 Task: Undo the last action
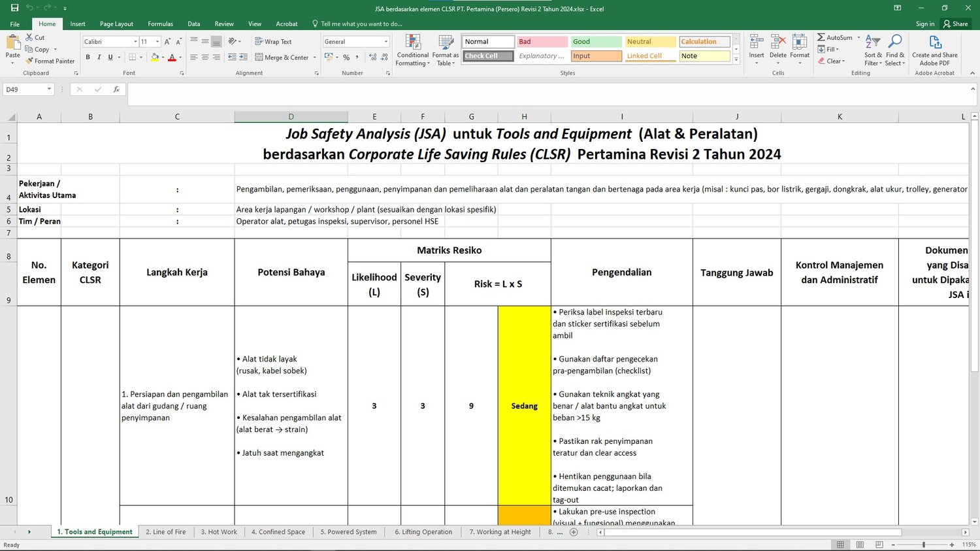pyautogui.click(x=29, y=8)
